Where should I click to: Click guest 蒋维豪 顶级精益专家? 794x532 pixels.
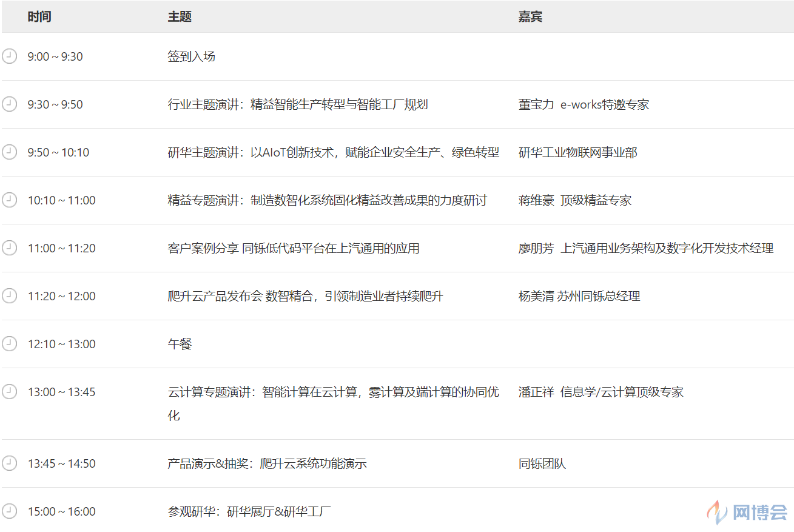575,201
